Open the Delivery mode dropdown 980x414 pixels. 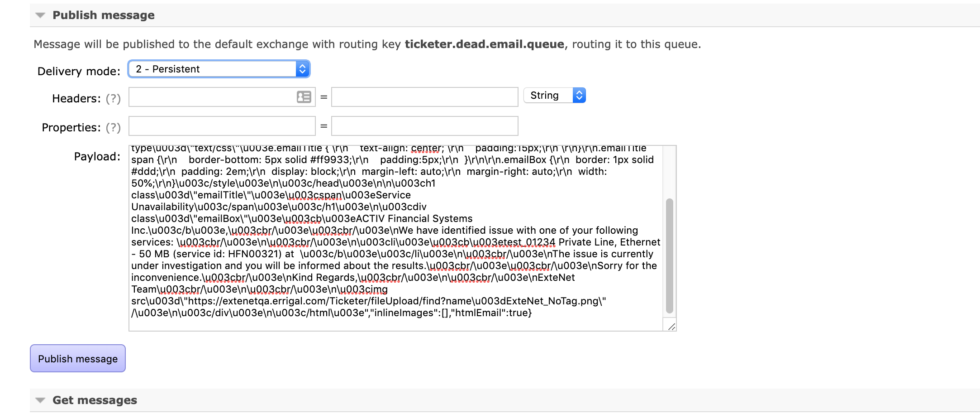pos(219,69)
